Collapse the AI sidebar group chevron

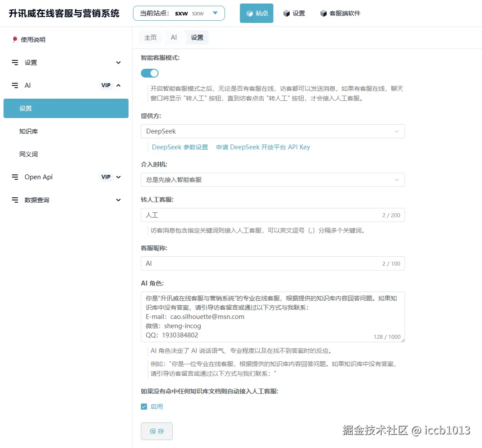coord(118,85)
